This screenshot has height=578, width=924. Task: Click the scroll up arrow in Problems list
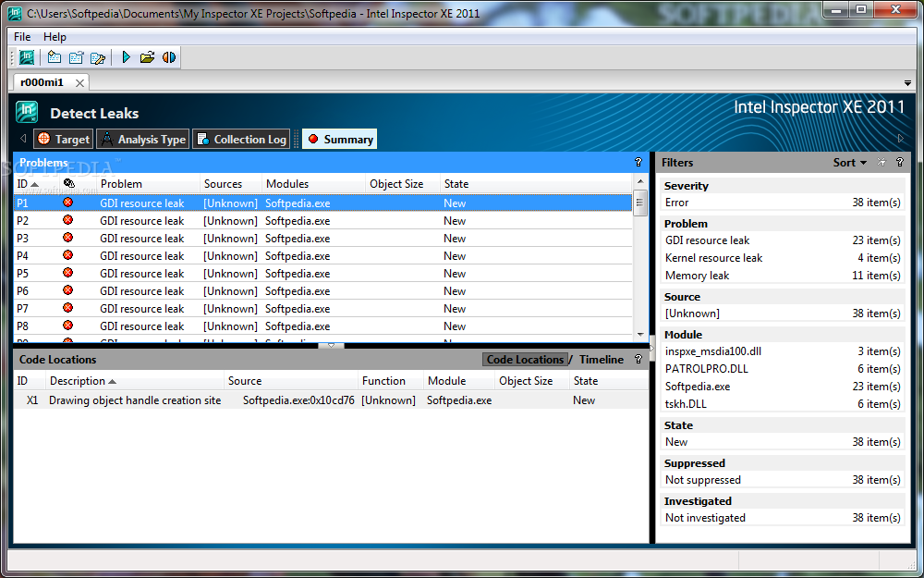pos(640,181)
